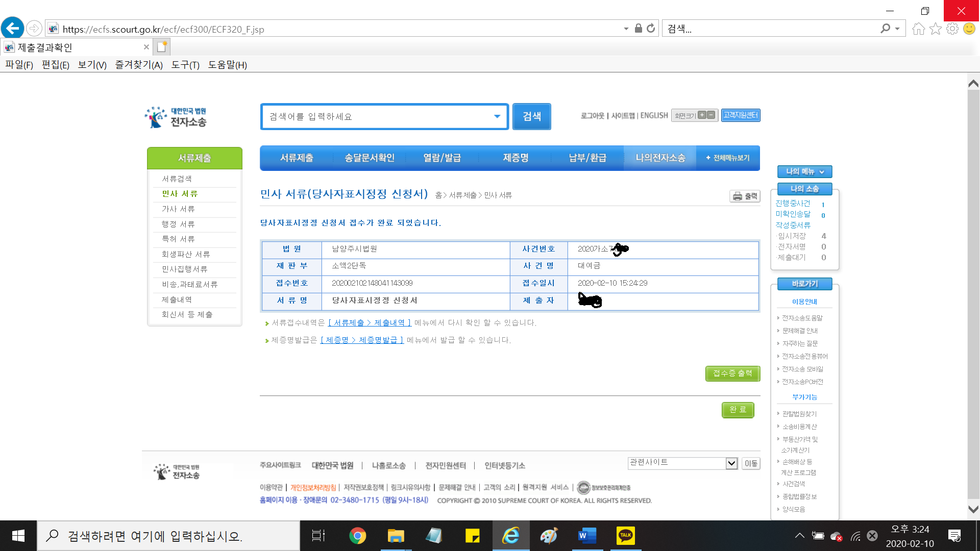Click the 출력 printer icon button
The width and height of the screenshot is (980, 551).
click(745, 196)
